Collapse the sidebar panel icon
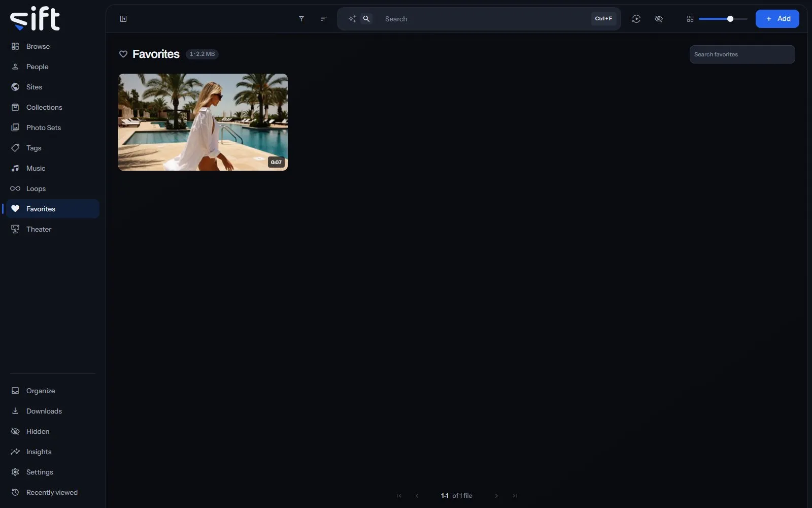 click(x=123, y=19)
